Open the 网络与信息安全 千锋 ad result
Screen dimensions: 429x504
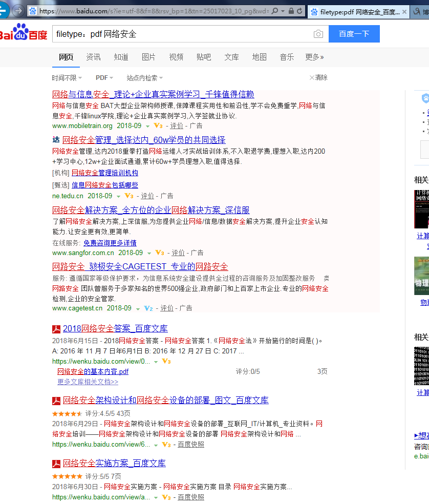point(153,94)
